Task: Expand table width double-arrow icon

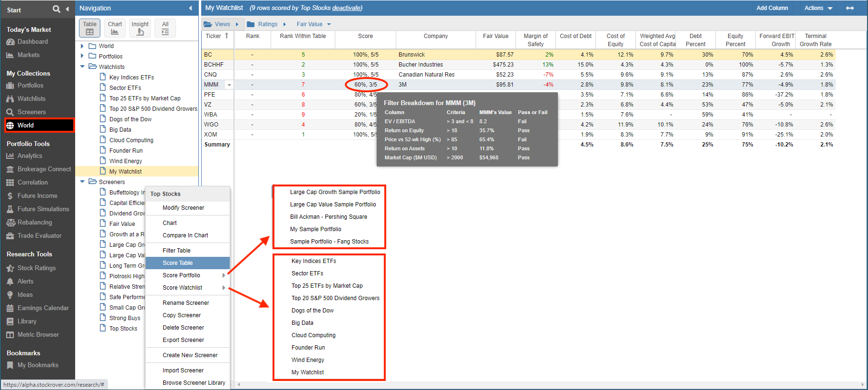Action: [x=850, y=8]
